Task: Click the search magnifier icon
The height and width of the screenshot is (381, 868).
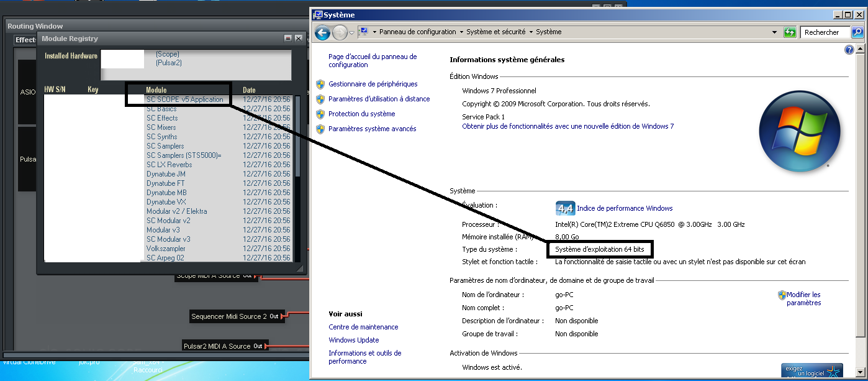Action: tap(856, 32)
